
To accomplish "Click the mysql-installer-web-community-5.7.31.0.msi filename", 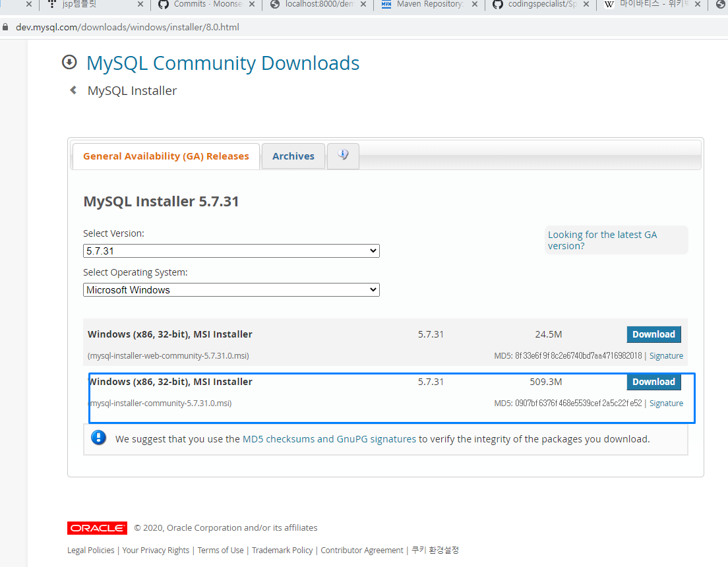I will [x=168, y=356].
